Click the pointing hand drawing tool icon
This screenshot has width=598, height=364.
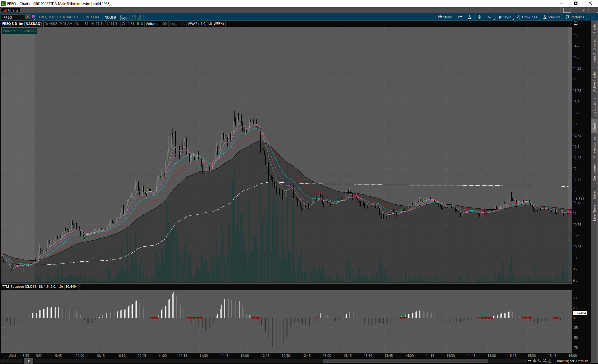point(550,361)
